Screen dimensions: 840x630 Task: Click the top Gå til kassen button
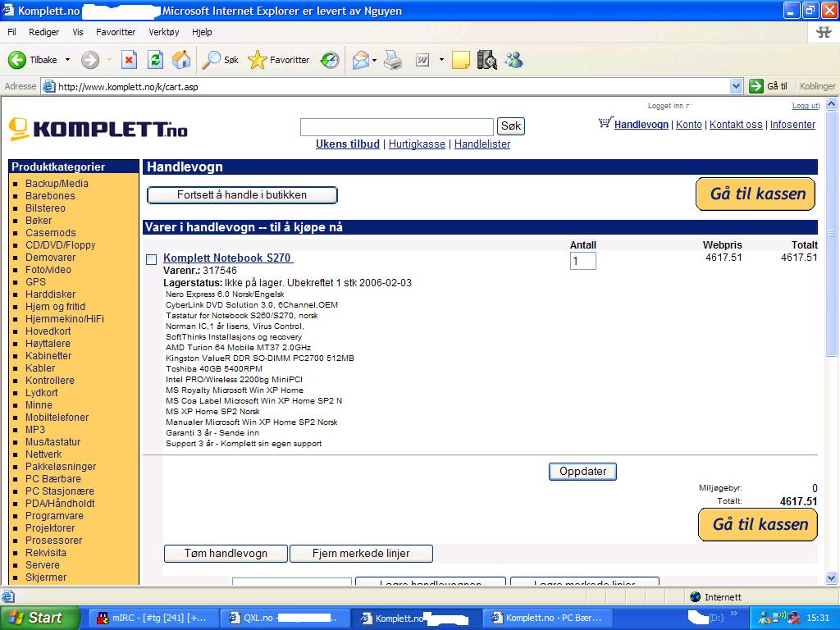[x=756, y=194]
